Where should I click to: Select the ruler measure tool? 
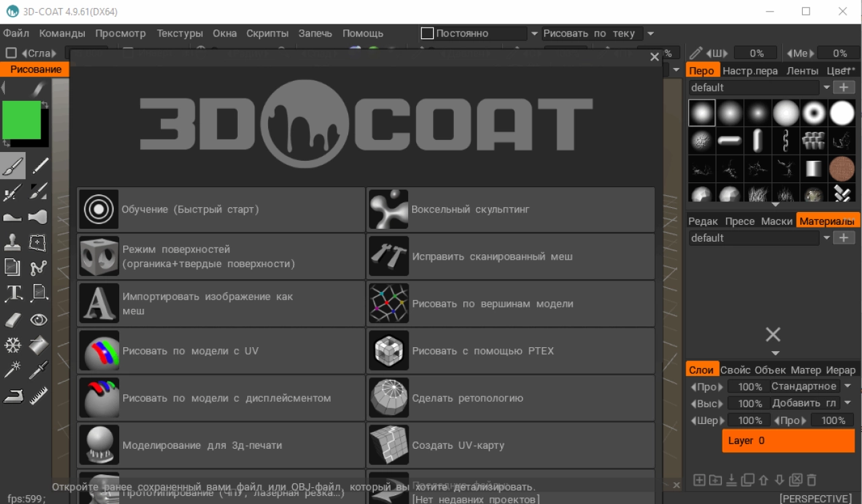(38, 396)
